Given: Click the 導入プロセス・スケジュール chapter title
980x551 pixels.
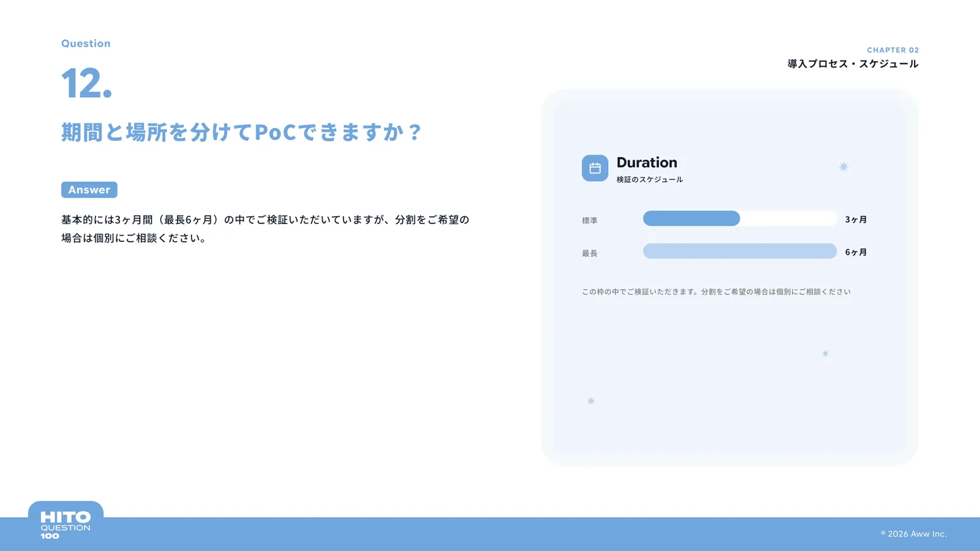Looking at the screenshot, I should point(853,64).
